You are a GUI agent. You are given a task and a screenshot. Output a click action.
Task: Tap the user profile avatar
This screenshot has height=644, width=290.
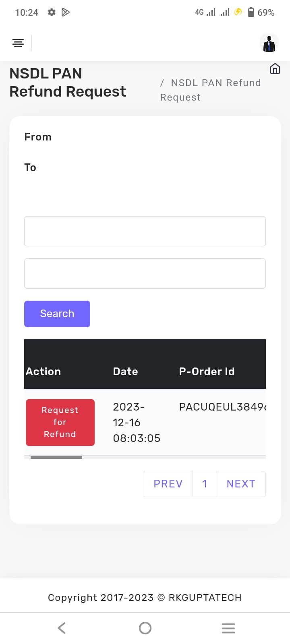269,43
